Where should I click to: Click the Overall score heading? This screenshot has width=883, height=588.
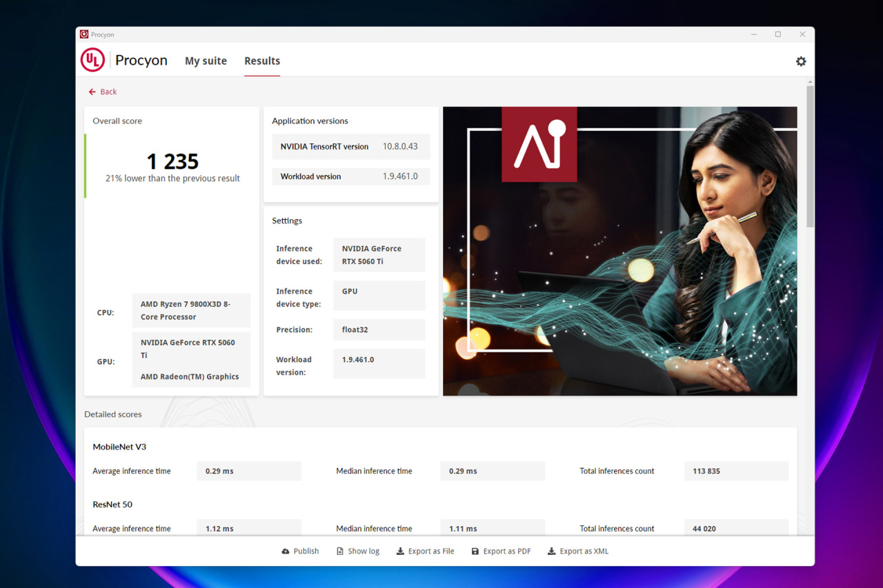(117, 121)
